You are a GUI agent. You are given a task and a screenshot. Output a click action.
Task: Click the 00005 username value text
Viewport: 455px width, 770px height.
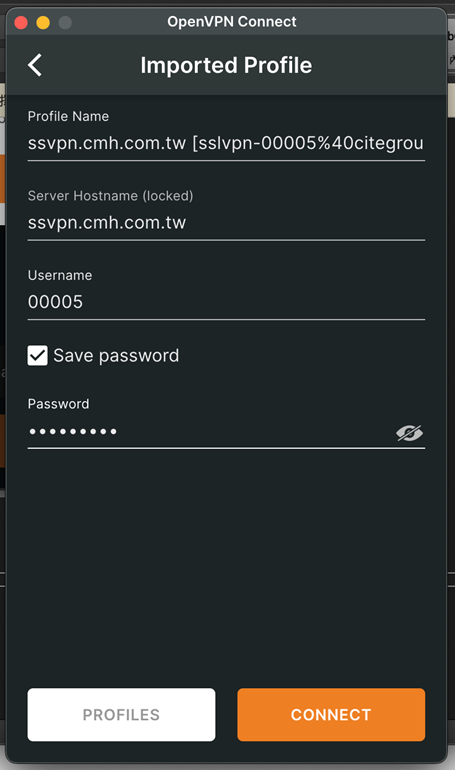click(x=55, y=302)
